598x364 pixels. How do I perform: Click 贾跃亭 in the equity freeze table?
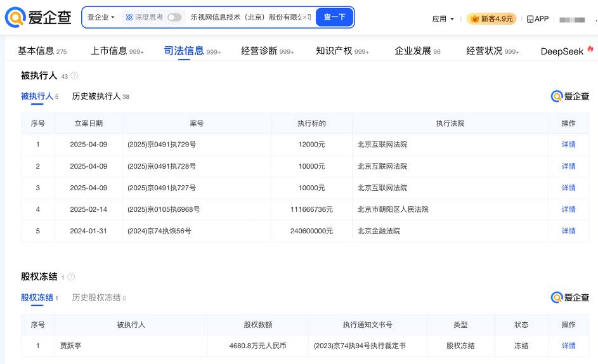pos(70,346)
